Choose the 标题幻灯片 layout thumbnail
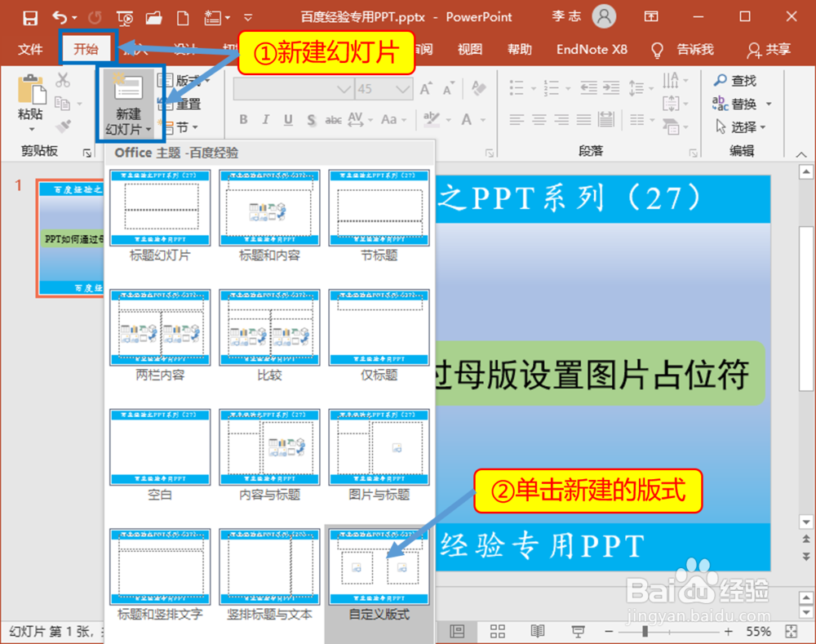 pyautogui.click(x=160, y=207)
